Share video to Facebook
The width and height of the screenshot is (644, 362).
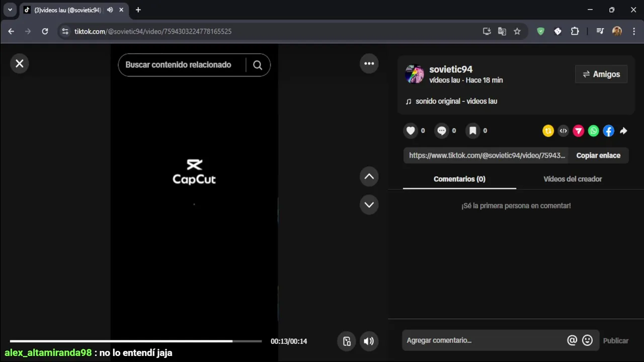pos(608,131)
